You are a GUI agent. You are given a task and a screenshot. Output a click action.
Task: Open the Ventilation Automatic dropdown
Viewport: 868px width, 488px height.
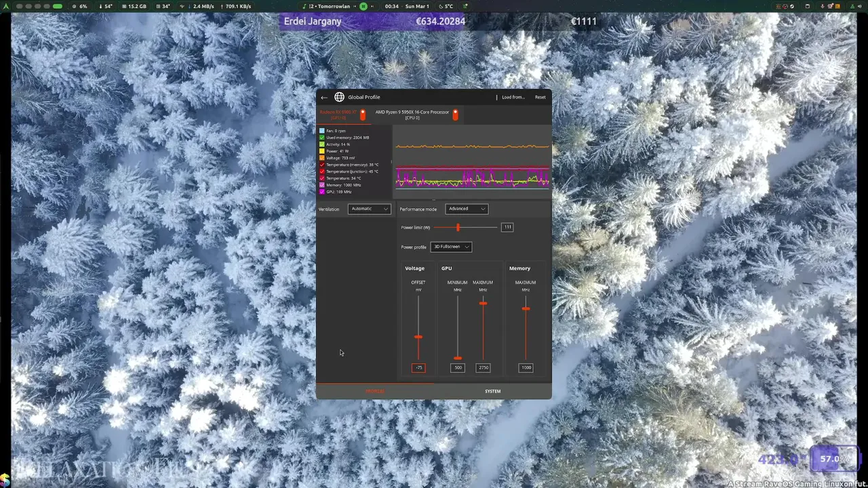click(370, 209)
